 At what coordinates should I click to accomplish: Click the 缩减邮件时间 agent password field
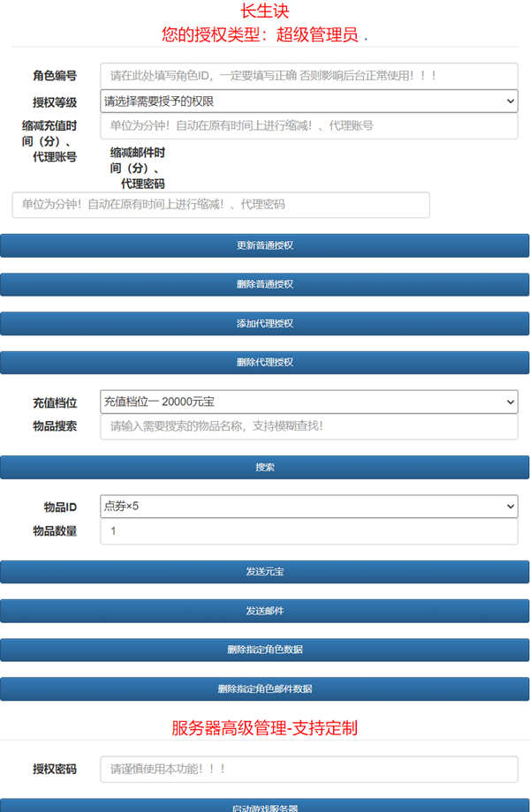tap(221, 205)
